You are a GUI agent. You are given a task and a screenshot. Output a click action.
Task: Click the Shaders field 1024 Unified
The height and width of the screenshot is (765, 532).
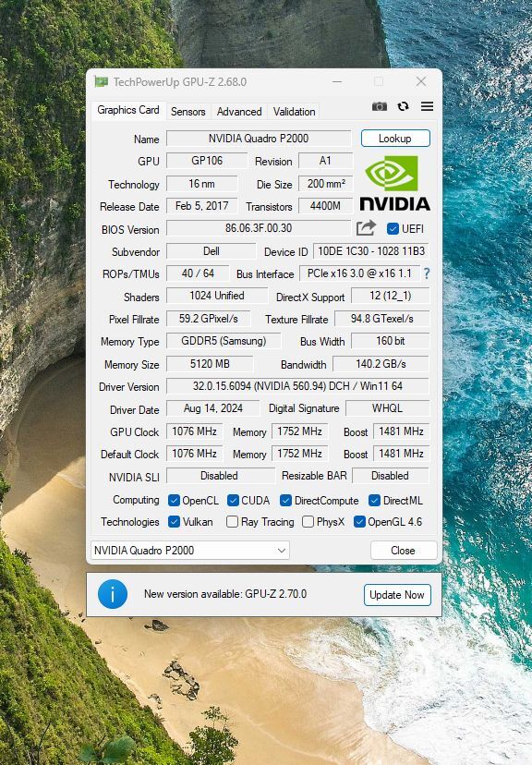tap(217, 296)
